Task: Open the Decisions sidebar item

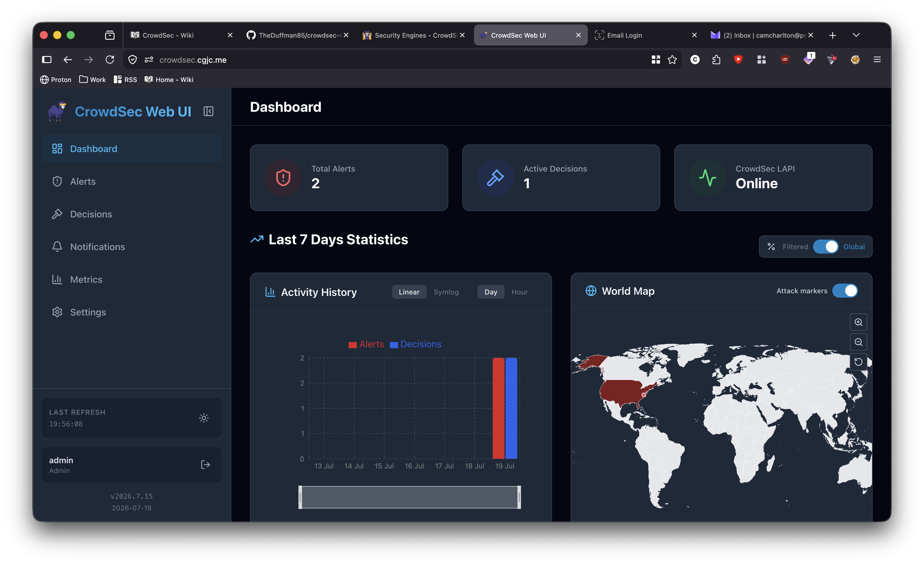Action: 132,214
